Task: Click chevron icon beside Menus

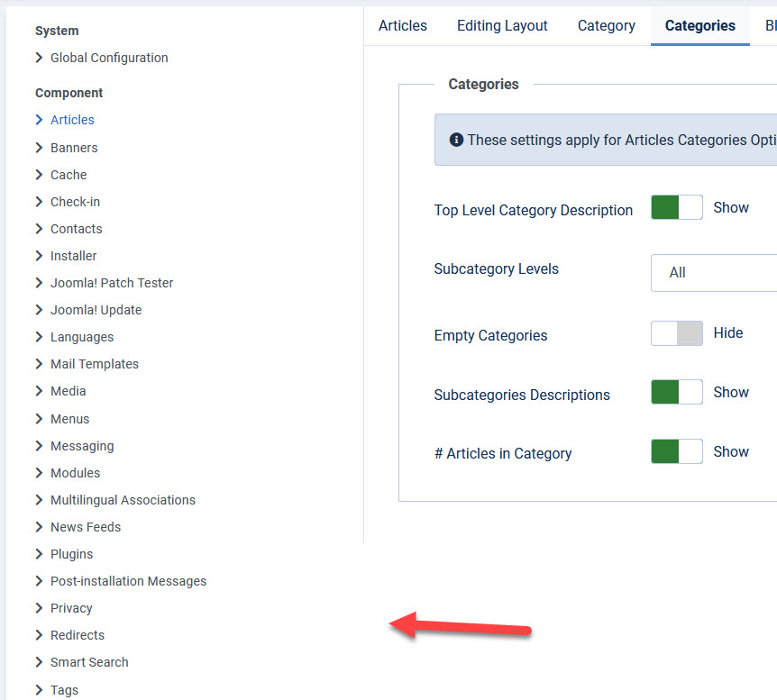Action: [x=39, y=419]
